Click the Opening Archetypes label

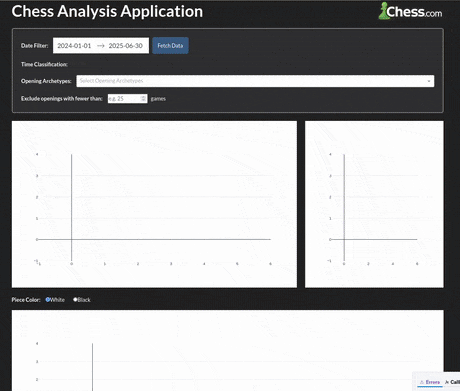click(46, 81)
